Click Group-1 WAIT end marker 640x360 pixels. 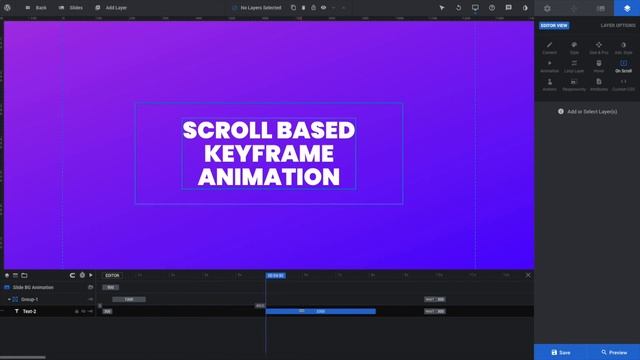click(435, 300)
